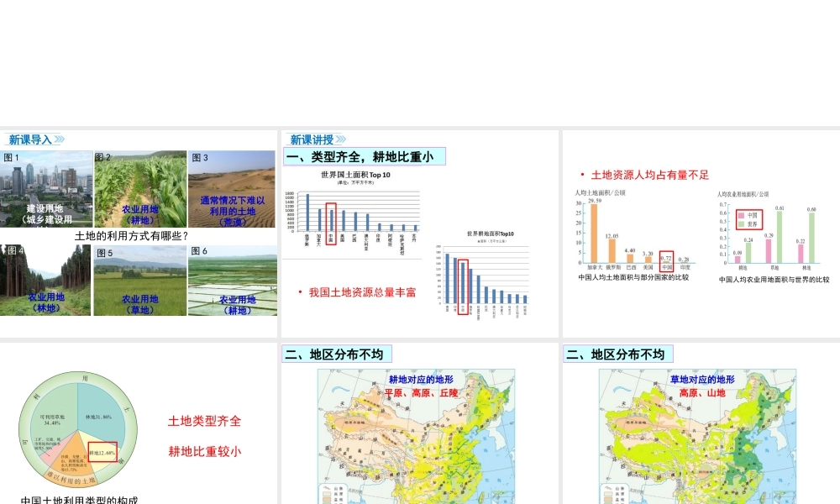Image resolution: width=840 pixels, height=504 pixels.
Task: Click the 12.05 value above the 俄罗斯 bar
Action: coord(612,236)
